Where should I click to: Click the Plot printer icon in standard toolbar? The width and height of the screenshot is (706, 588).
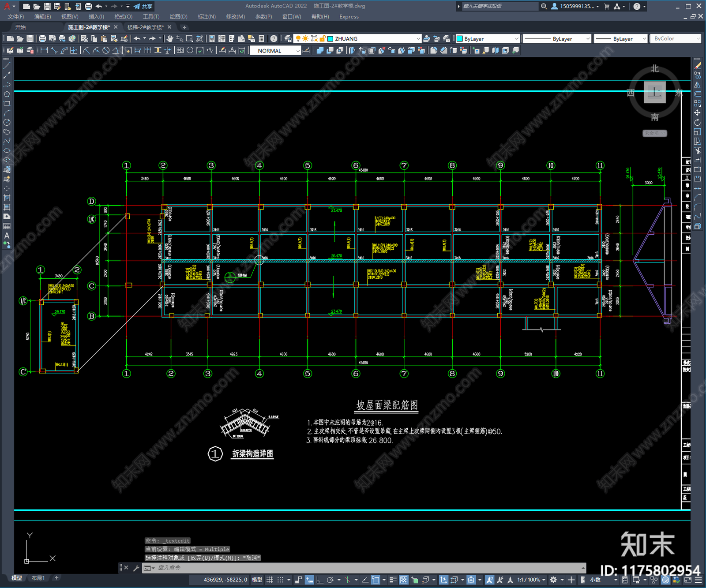coord(42,39)
